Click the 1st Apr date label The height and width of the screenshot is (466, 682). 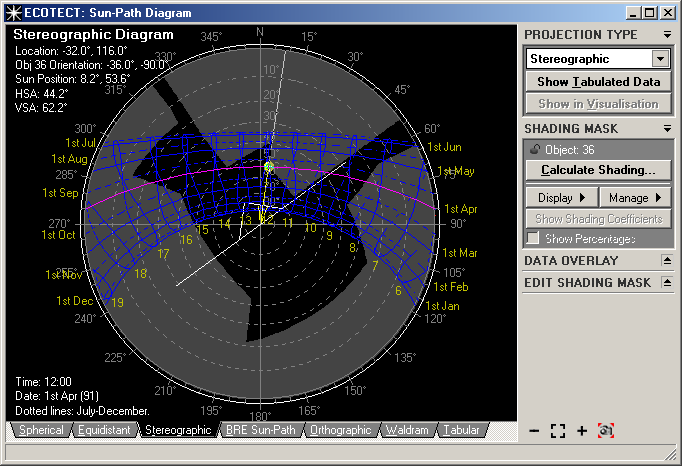click(461, 209)
